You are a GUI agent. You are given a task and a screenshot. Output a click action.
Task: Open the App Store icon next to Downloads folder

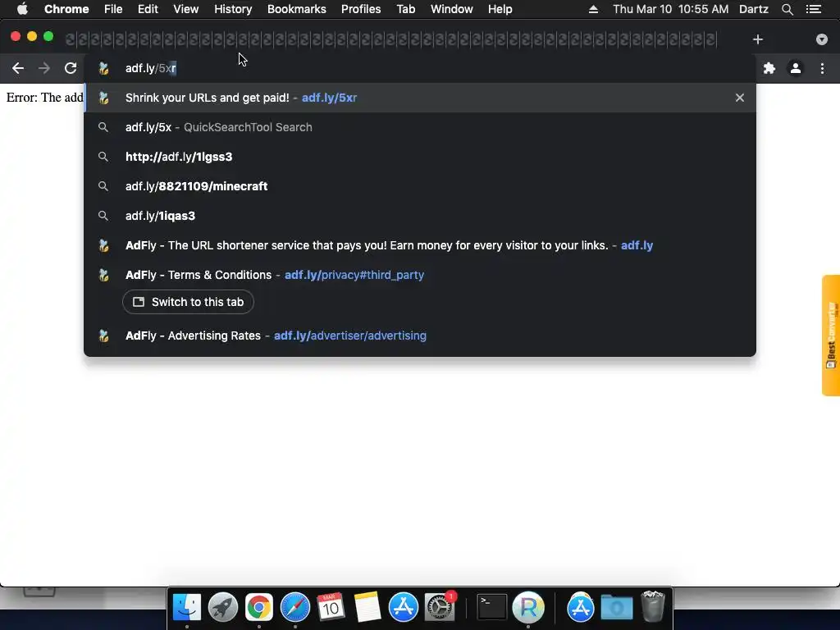(580, 607)
